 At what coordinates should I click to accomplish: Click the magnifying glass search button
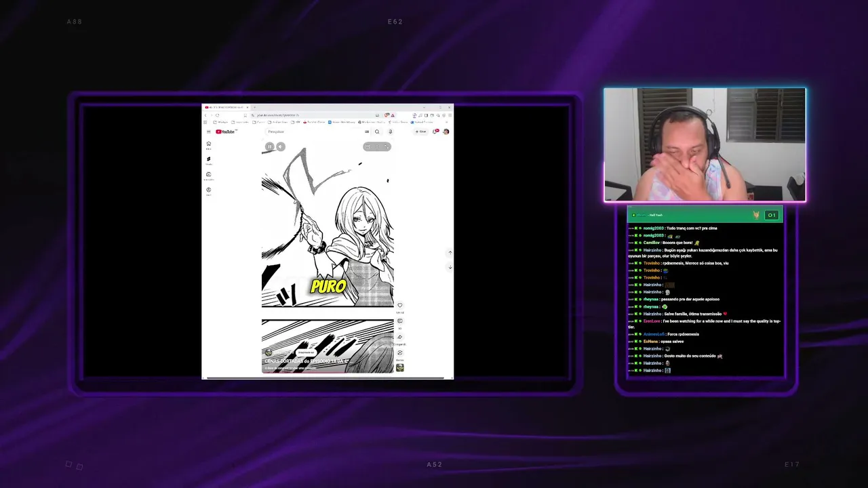(x=377, y=131)
